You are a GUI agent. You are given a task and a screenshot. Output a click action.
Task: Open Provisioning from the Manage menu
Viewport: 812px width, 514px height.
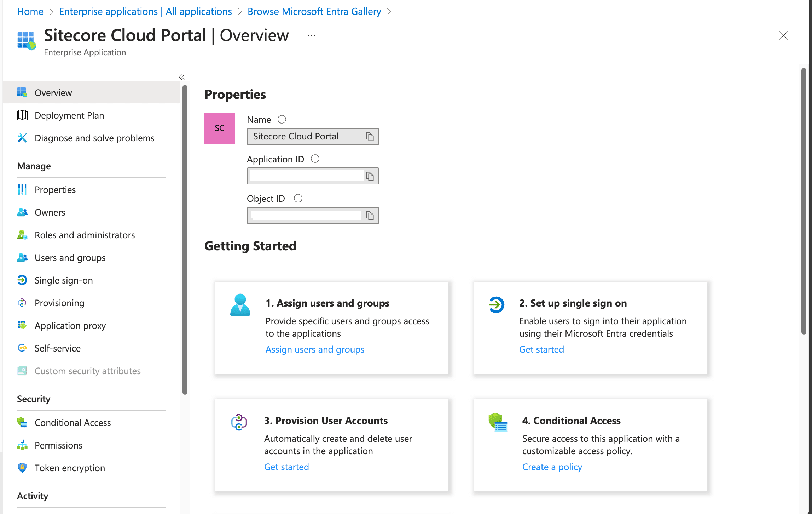point(59,303)
